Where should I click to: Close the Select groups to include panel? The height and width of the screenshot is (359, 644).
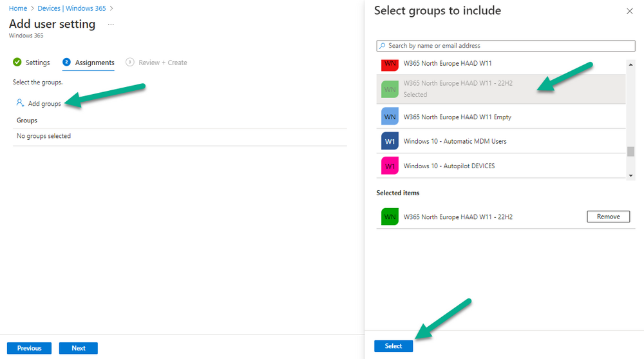tap(630, 11)
